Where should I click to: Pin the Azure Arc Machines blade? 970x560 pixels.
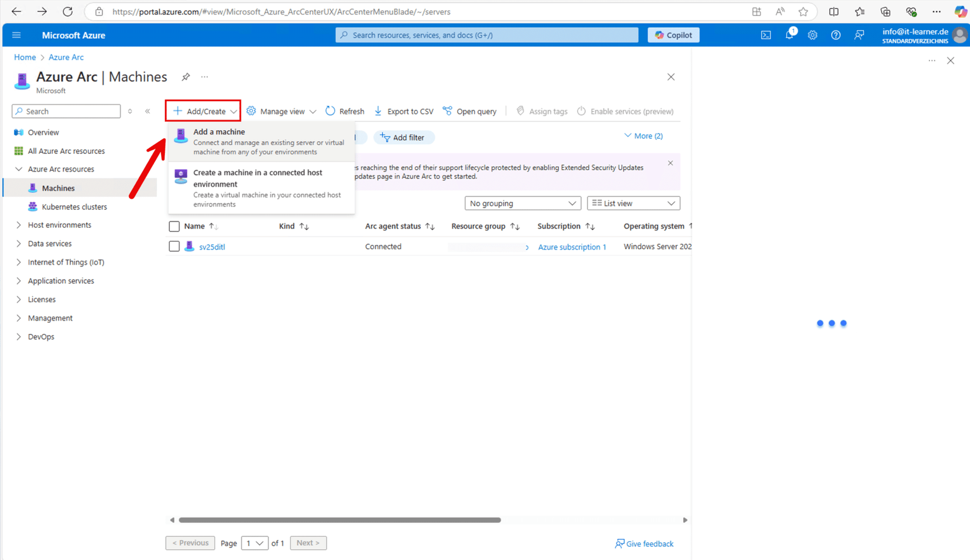(x=186, y=76)
